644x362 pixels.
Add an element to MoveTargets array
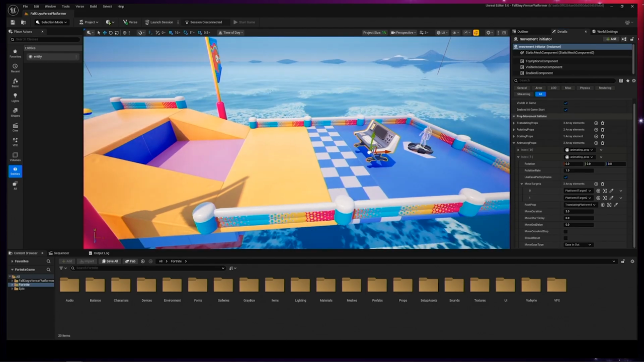tap(596, 184)
